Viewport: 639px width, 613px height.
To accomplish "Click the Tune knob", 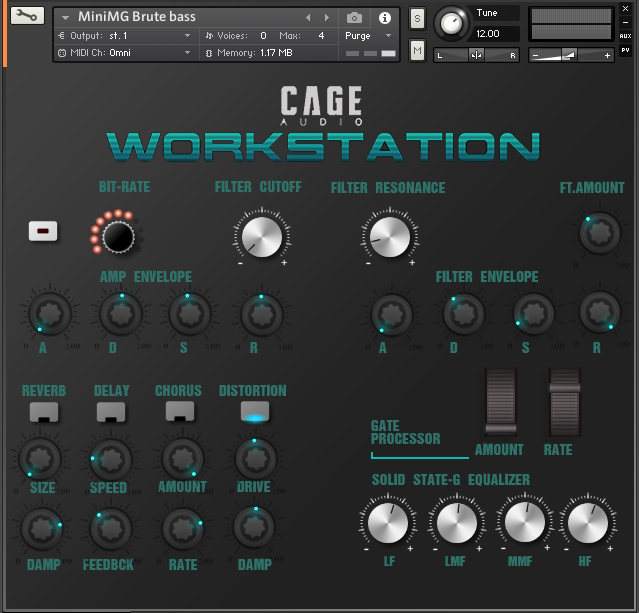I will pos(451,24).
